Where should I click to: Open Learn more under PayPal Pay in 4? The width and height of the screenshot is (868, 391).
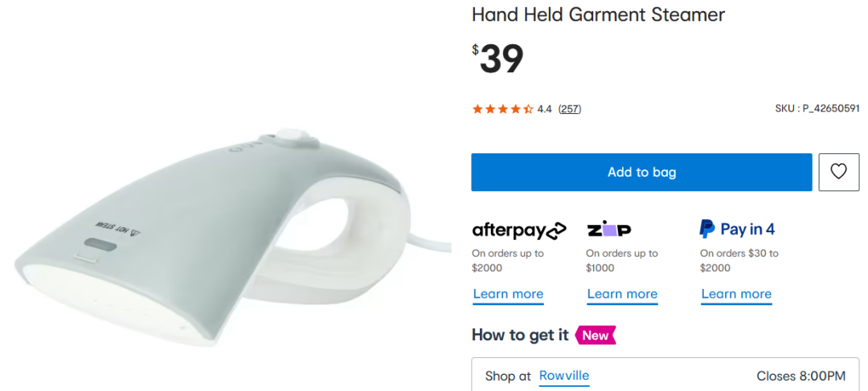point(736,294)
